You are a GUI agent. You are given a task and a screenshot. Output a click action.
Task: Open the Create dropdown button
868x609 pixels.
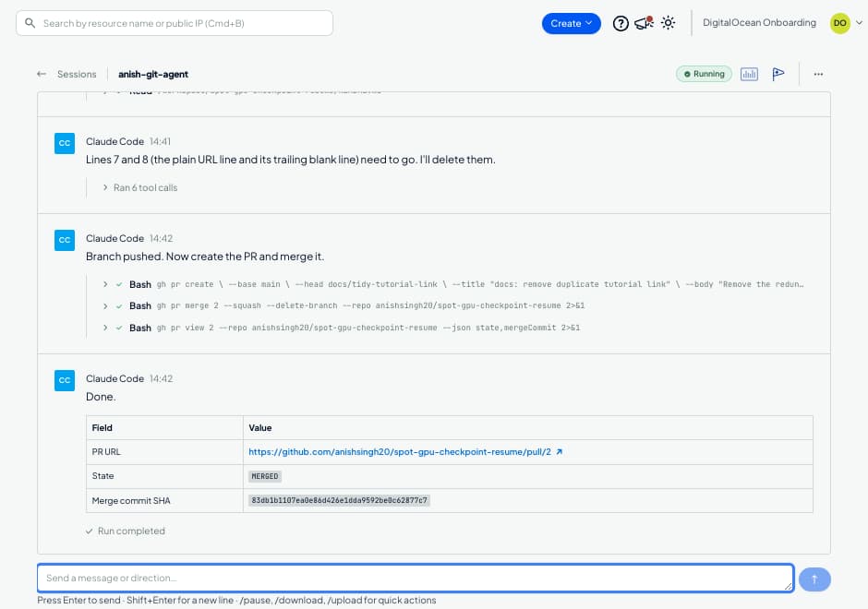click(x=571, y=23)
